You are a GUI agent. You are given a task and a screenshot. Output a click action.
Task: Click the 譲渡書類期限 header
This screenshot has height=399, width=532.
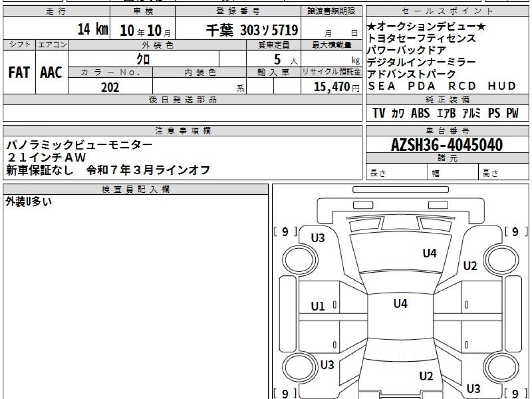click(332, 12)
